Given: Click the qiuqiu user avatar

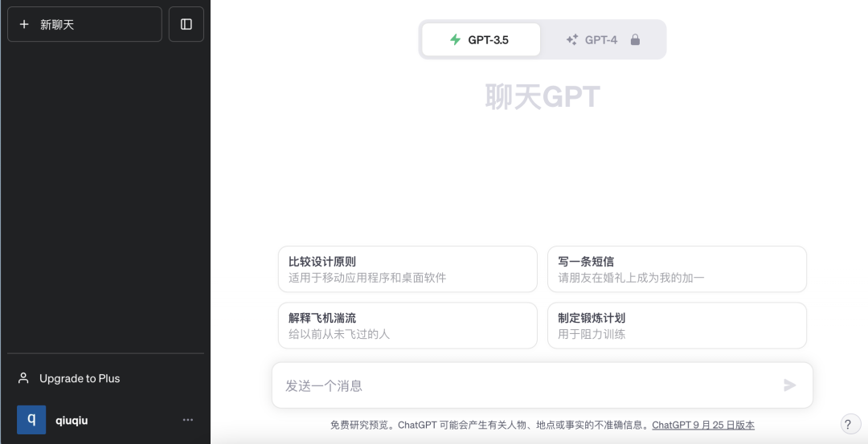Looking at the screenshot, I should coord(31,420).
